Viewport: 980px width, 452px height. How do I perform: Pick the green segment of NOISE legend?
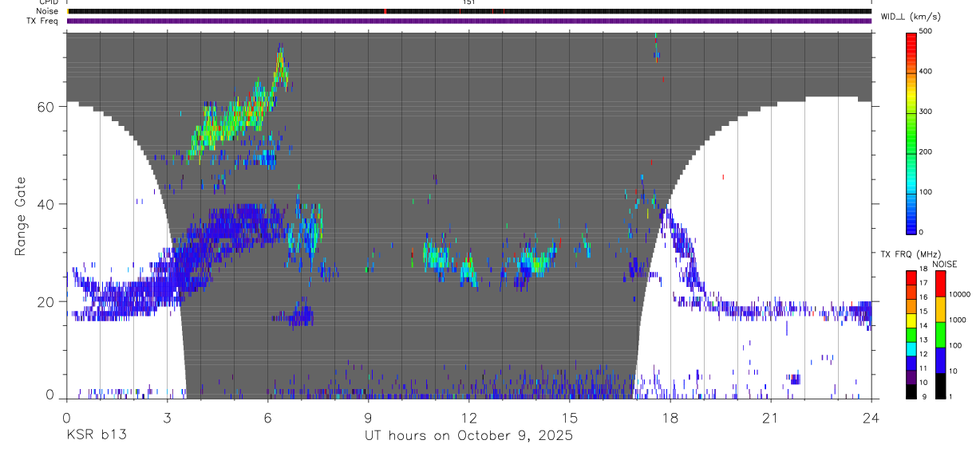point(940,334)
